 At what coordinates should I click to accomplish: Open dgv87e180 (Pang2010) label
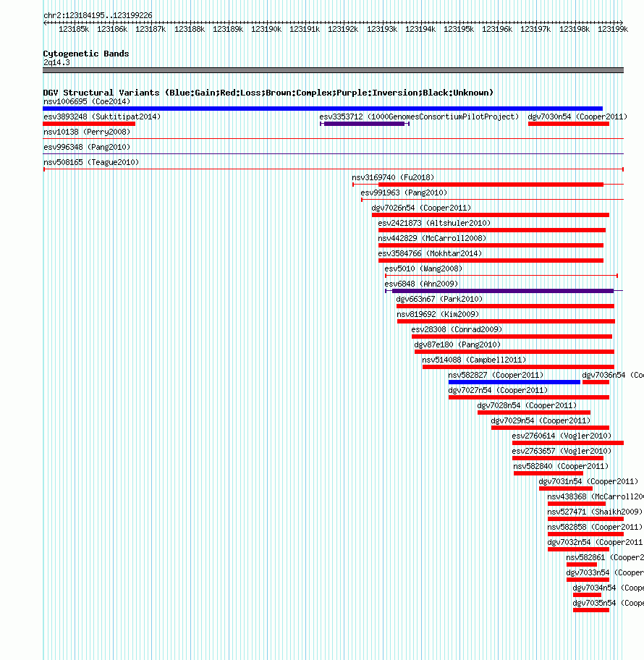(x=457, y=344)
